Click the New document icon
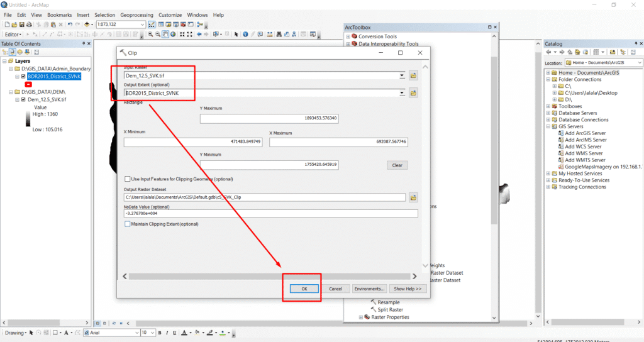The height and width of the screenshot is (342, 644). pyautogui.click(x=7, y=25)
